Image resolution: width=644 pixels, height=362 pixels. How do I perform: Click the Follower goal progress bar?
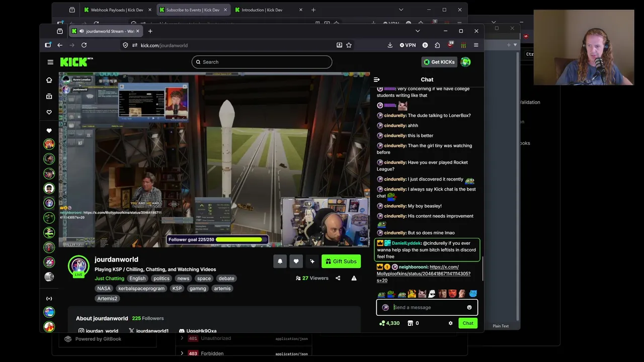217,240
